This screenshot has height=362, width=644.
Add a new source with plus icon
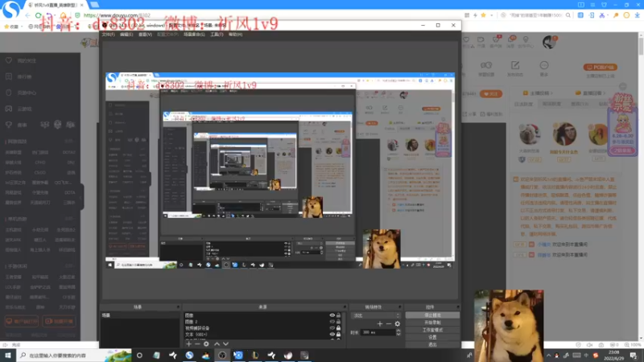click(188, 344)
